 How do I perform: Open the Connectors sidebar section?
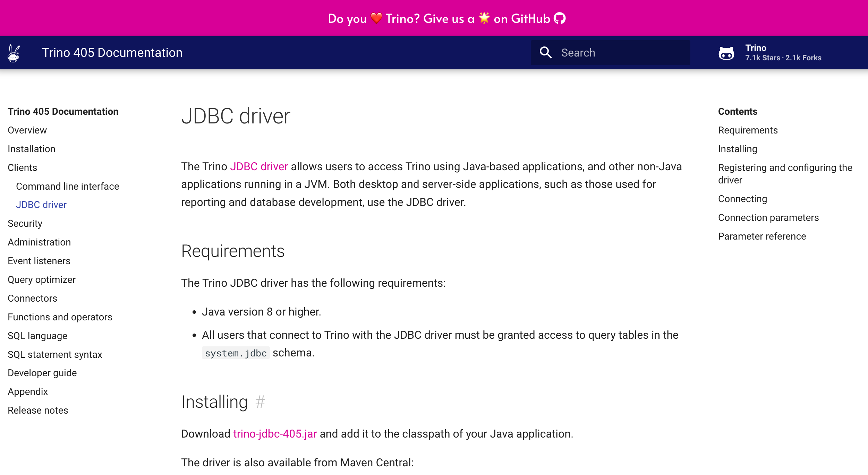tap(32, 298)
